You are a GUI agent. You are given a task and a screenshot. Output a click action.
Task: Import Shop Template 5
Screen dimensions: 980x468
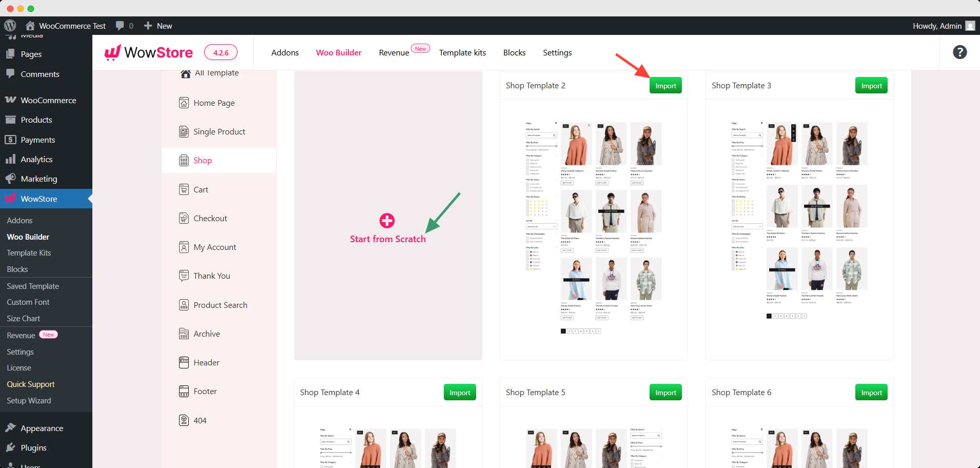[x=665, y=393]
